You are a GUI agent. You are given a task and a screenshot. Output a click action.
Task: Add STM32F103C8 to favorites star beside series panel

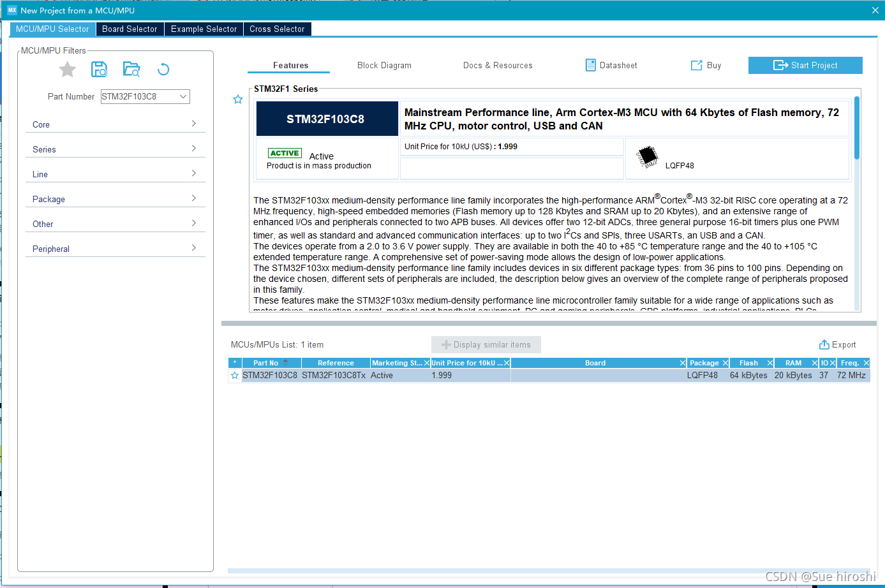pyautogui.click(x=238, y=99)
